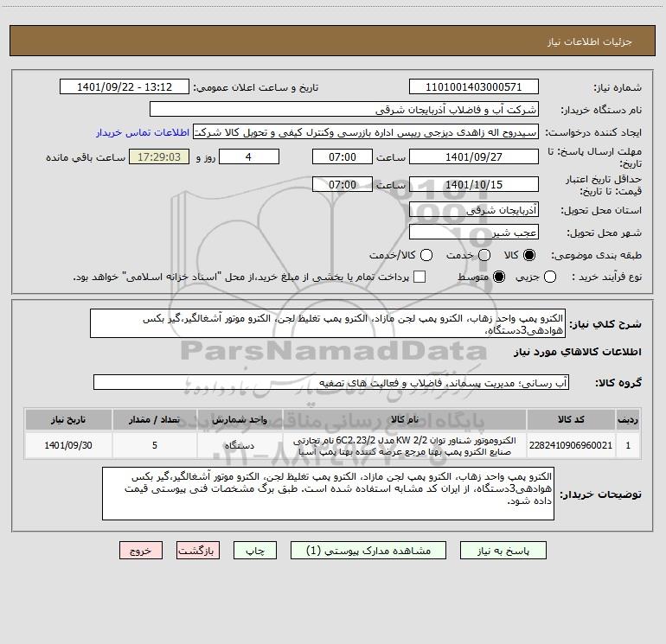Click the شرح کلی نیاز description box
The height and width of the screenshot is (644, 666).
(328, 324)
